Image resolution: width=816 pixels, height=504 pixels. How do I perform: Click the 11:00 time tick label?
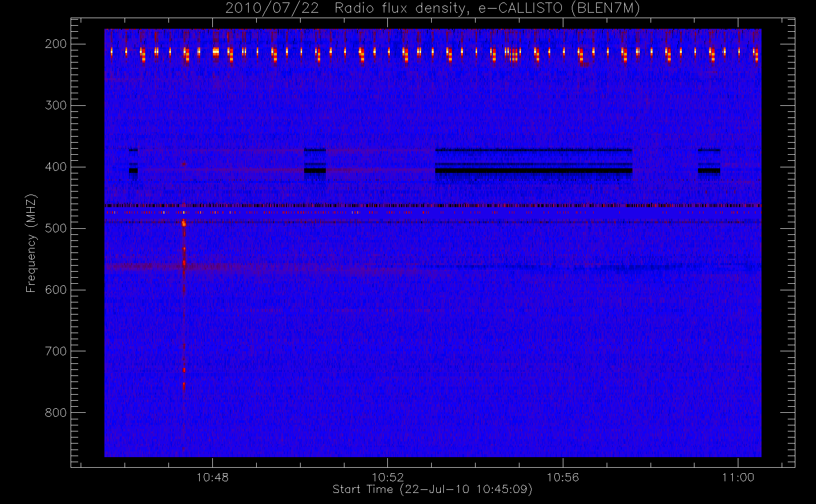(x=738, y=477)
